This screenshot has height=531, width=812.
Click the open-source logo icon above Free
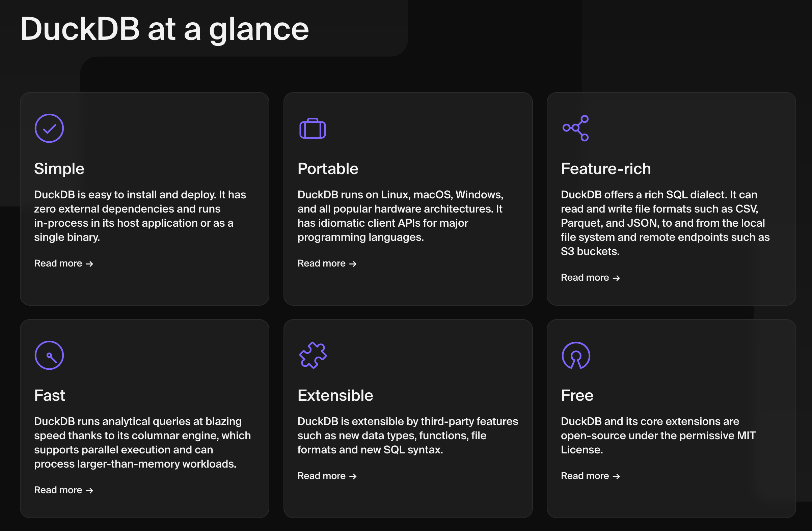575,355
